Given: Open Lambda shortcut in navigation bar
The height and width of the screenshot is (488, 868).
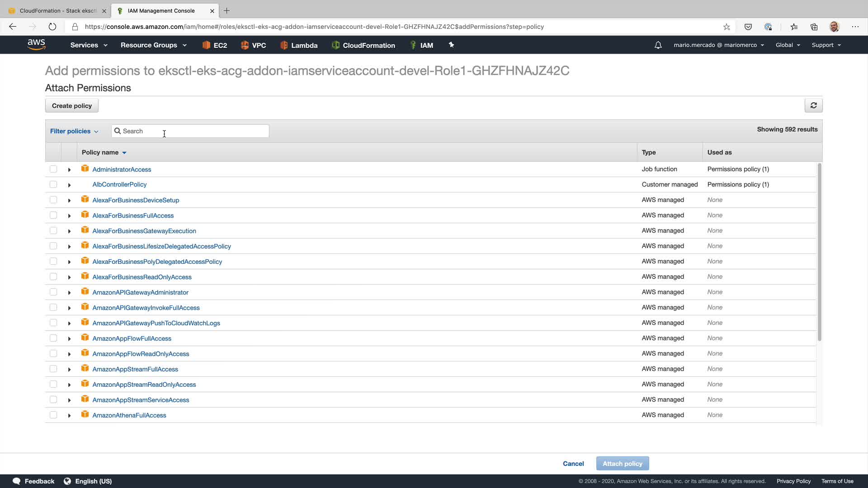Looking at the screenshot, I should pos(299,45).
